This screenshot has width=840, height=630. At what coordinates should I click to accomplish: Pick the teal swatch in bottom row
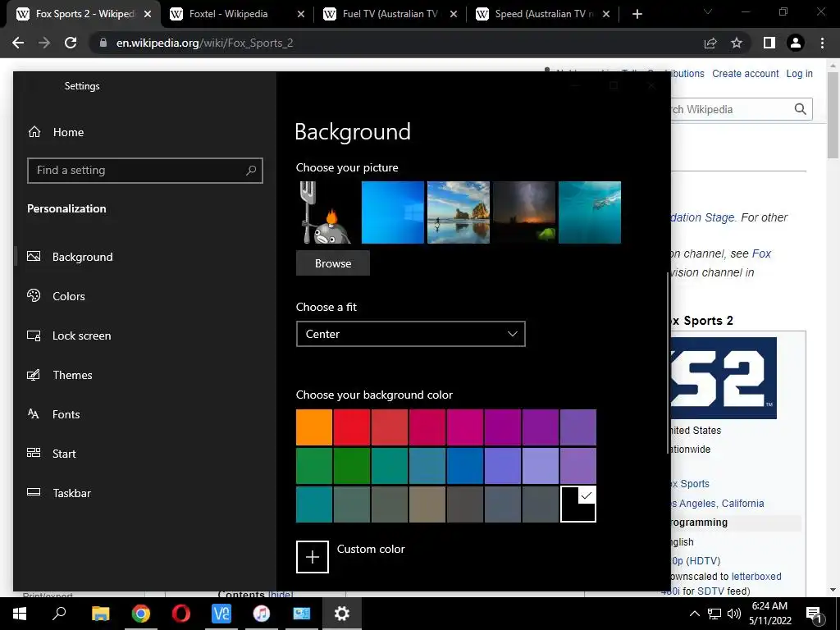314,504
